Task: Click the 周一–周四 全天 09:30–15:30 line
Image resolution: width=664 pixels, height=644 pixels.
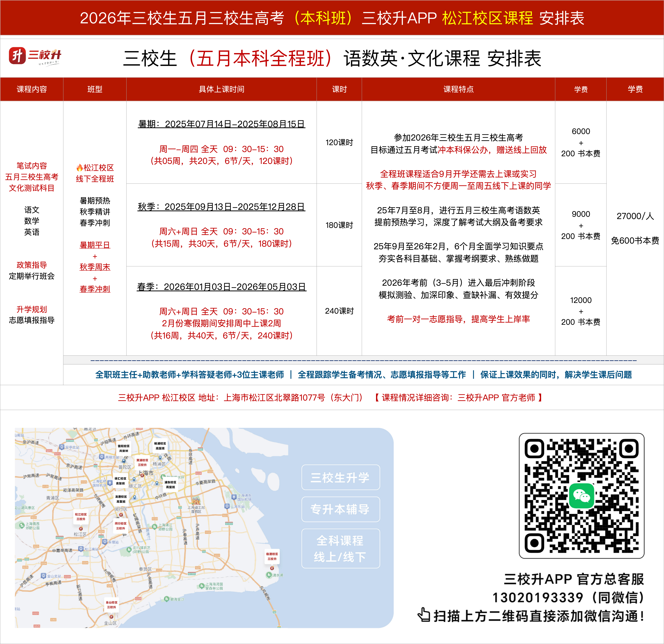Action: [x=222, y=149]
